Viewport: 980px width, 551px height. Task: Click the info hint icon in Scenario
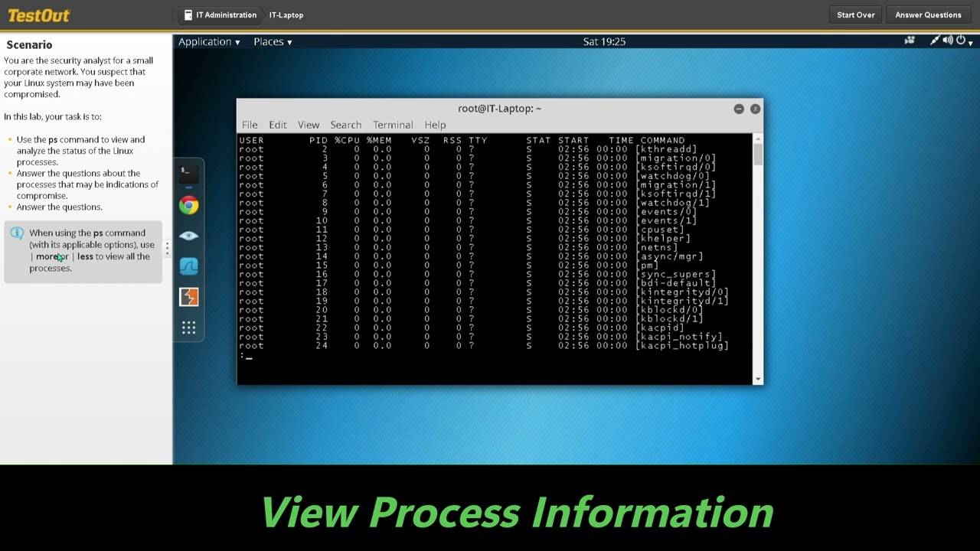click(17, 233)
